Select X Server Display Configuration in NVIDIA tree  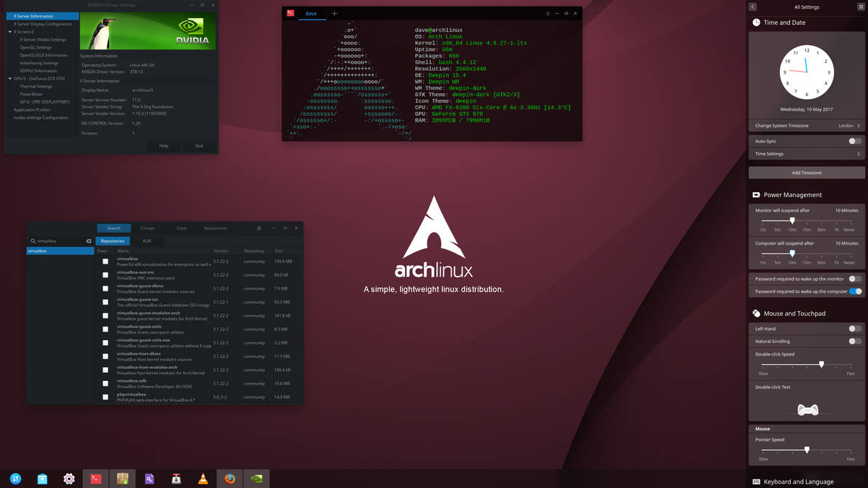(x=43, y=24)
